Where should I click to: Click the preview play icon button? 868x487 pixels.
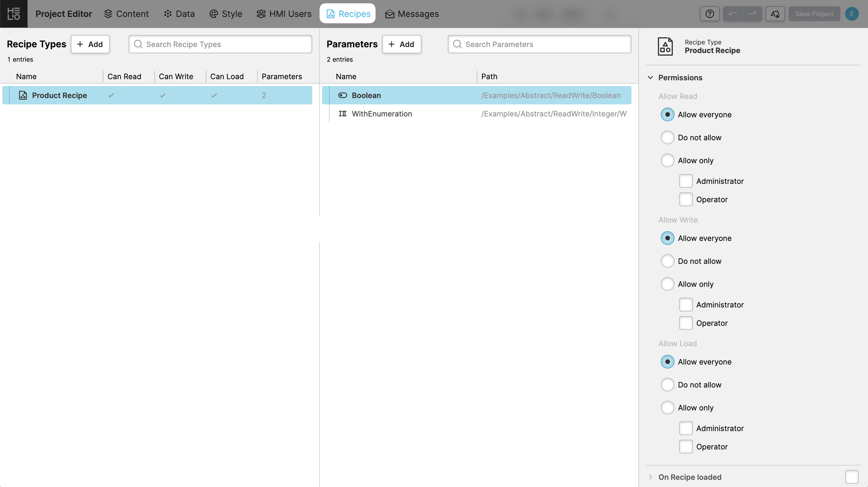(x=775, y=14)
